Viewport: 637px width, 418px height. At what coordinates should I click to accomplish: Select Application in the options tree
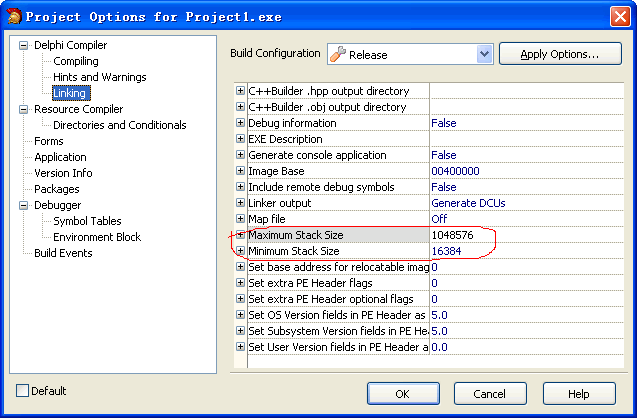(x=60, y=157)
